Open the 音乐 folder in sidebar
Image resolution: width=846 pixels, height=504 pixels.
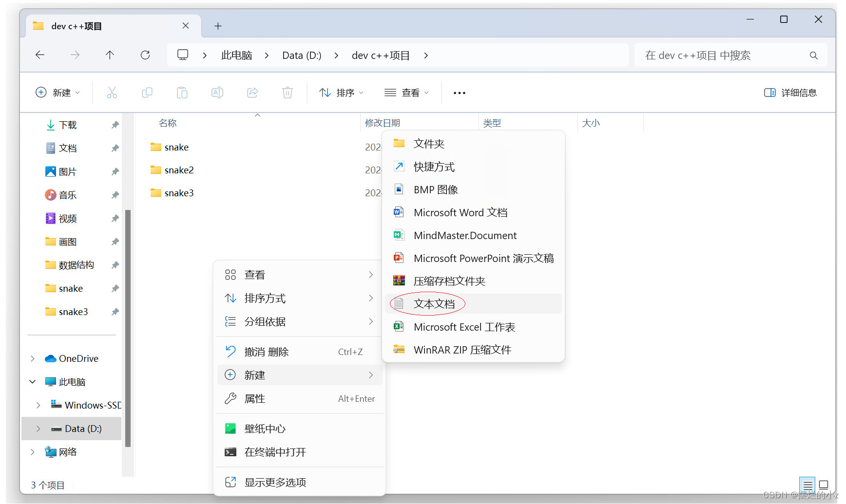point(61,195)
